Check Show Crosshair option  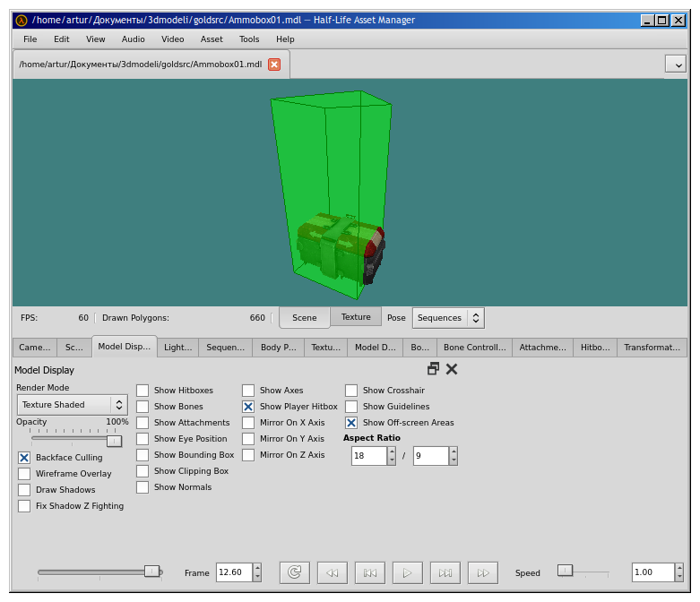351,391
